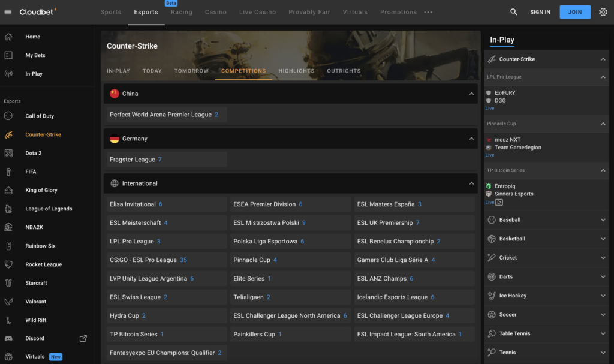Click the Table Tennis paddle icon
This screenshot has height=364, width=614.
[492, 333]
